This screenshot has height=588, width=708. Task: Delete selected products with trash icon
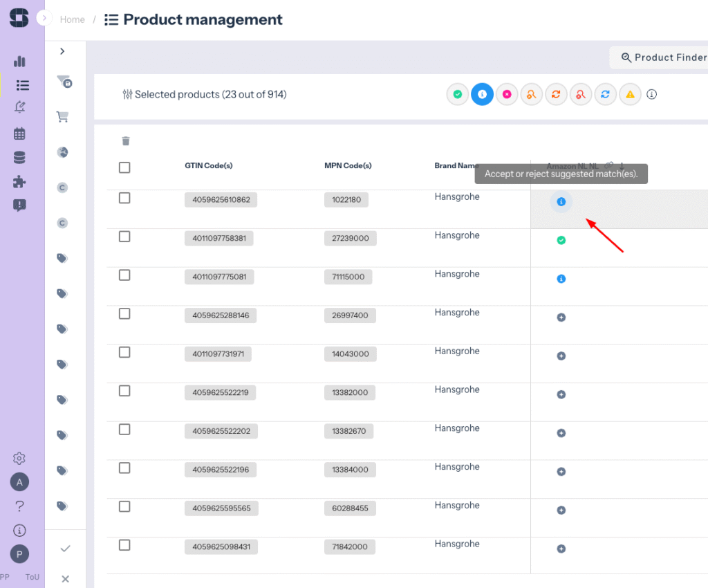tap(125, 141)
